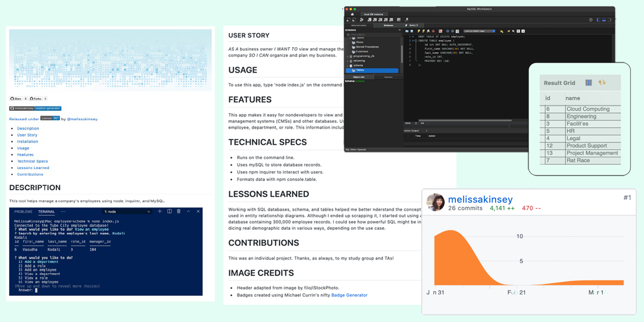Viewport: 644px width, 322px height.
Task: Click the find magnifier icon in query toolbar
Action: click(513, 31)
